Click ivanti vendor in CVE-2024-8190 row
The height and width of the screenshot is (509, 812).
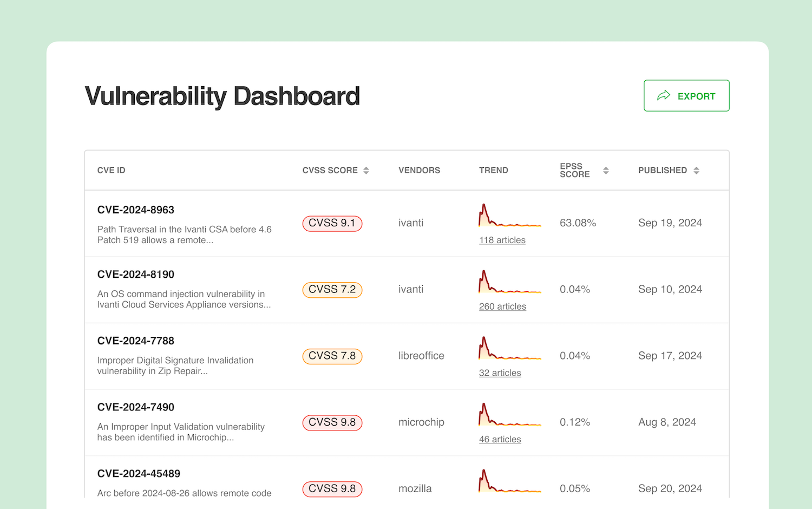pos(411,290)
